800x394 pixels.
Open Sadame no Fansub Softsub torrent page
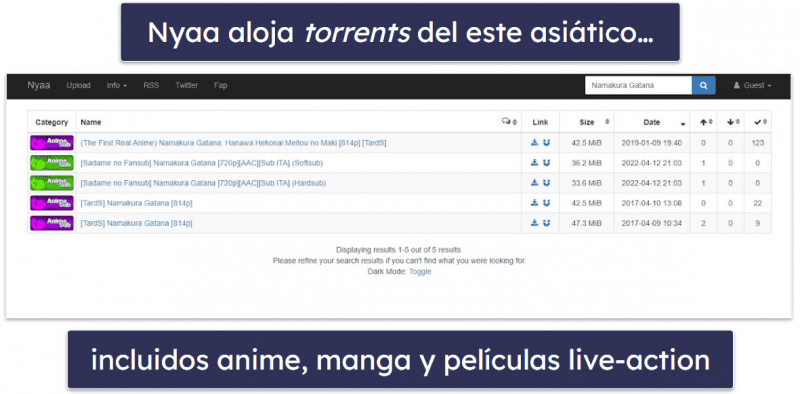tap(202, 163)
